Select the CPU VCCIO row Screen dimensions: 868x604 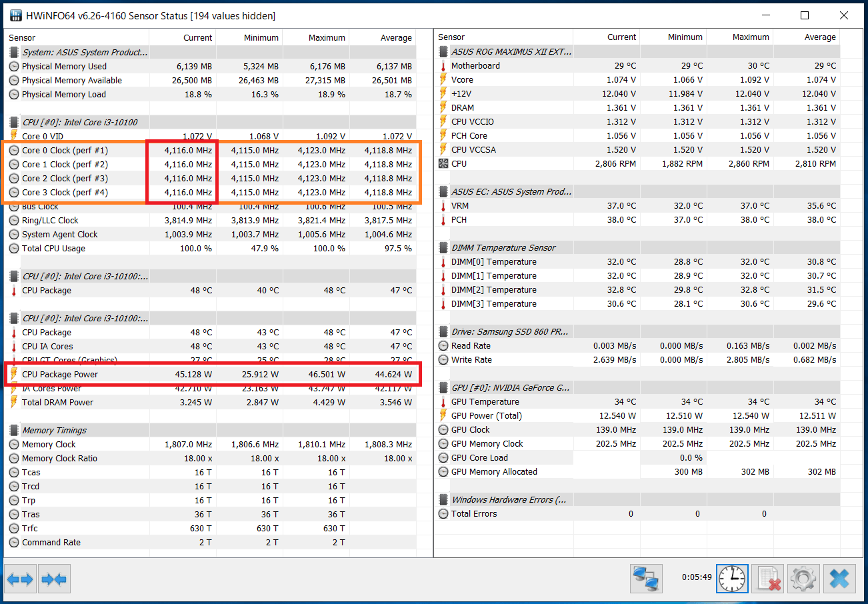tap(639, 122)
